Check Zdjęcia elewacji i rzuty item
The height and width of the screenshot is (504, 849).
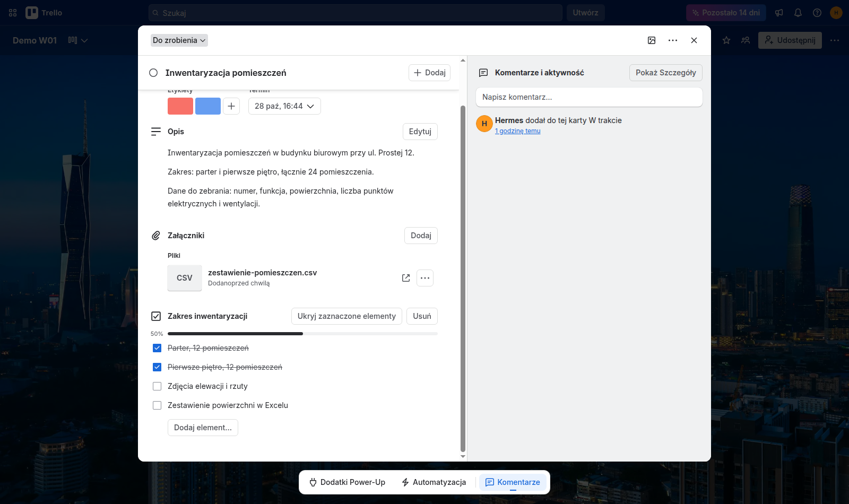[x=157, y=386]
